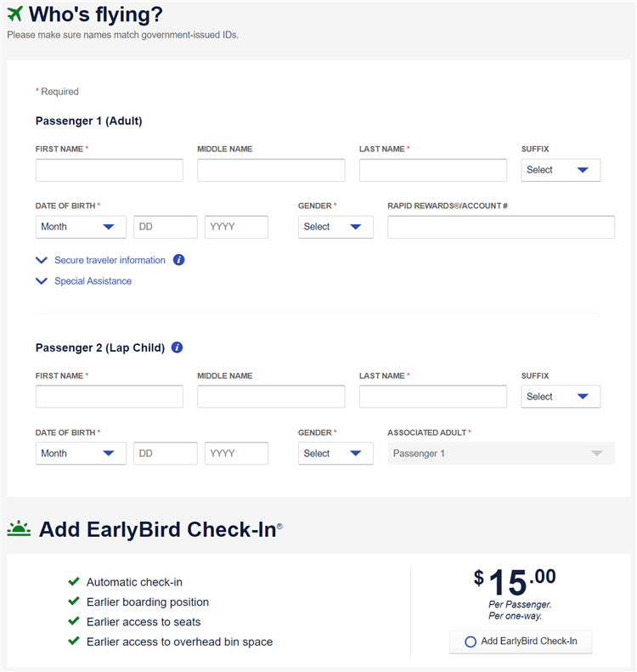Click the airplane icon by Who's flying

[x=15, y=14]
